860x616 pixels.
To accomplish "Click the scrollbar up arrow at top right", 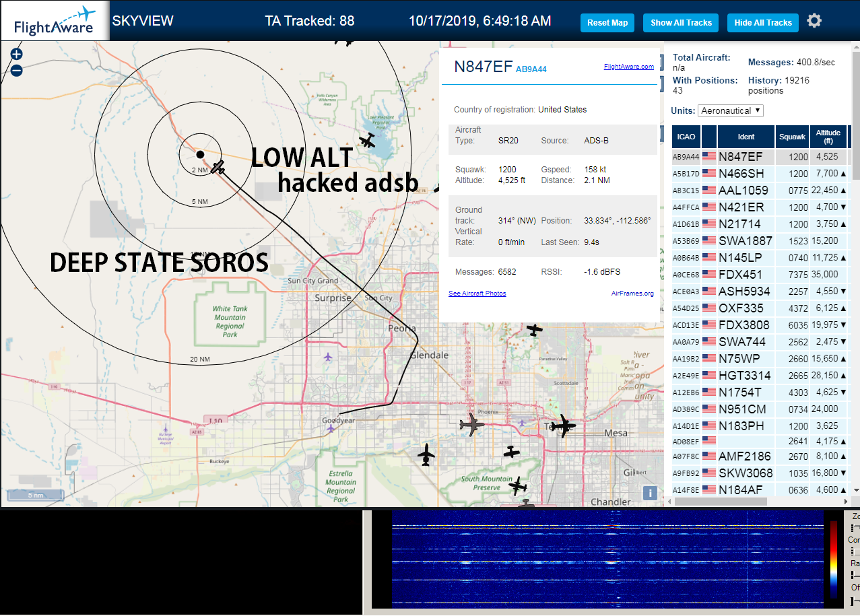I will pyautogui.click(x=856, y=47).
